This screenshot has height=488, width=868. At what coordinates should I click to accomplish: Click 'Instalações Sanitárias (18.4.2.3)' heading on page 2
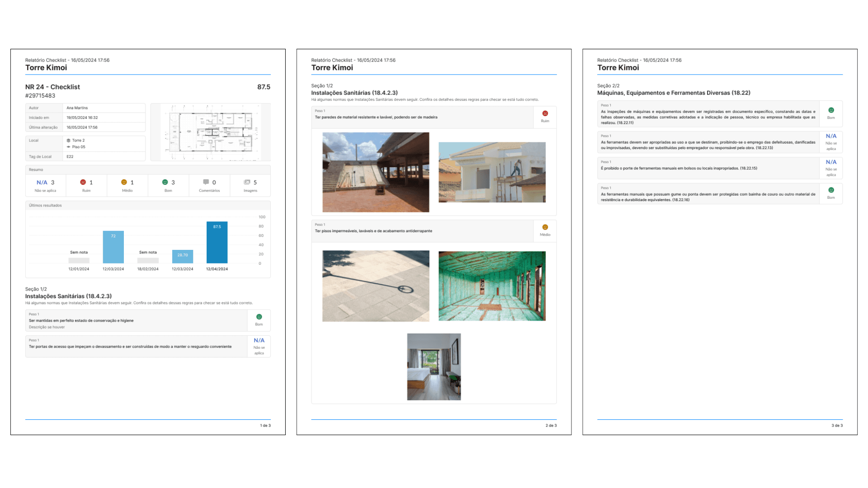[354, 93]
